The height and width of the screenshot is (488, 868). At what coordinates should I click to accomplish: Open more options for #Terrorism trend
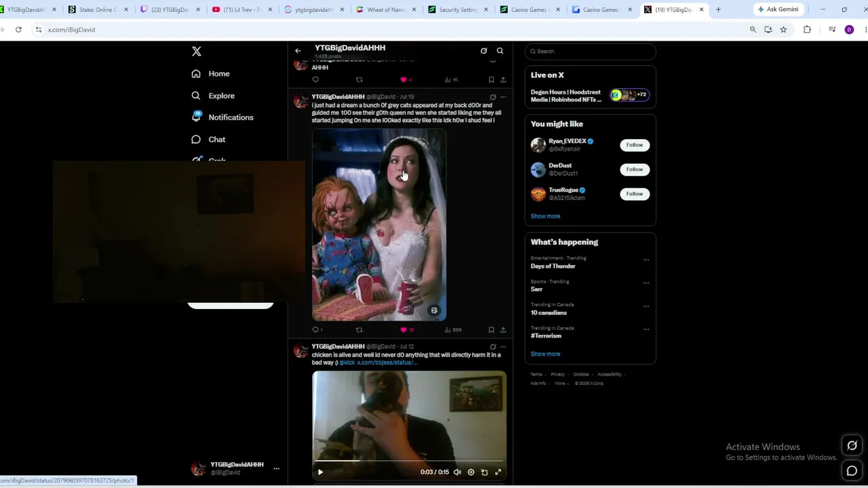pyautogui.click(x=646, y=329)
